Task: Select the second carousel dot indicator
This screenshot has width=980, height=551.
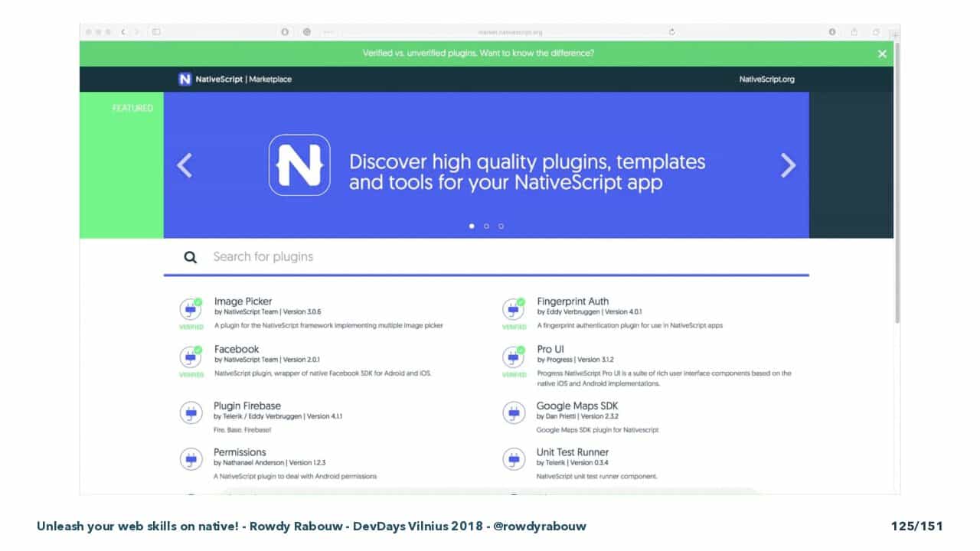Action: click(486, 226)
